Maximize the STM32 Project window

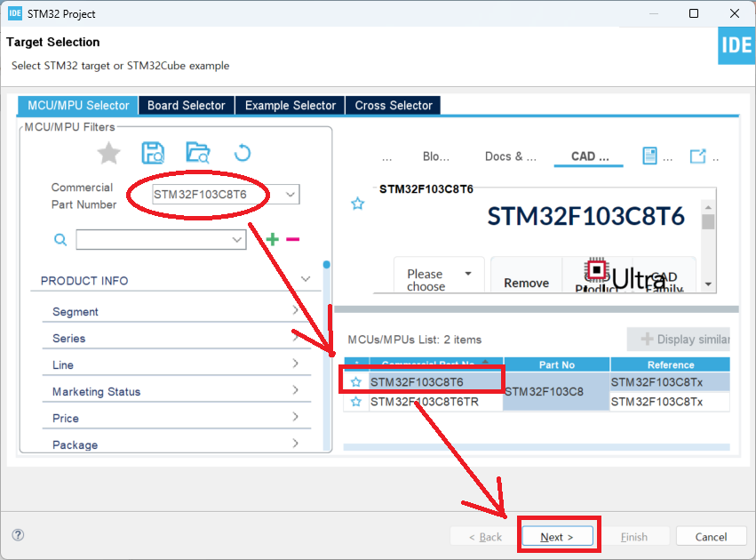(693, 13)
